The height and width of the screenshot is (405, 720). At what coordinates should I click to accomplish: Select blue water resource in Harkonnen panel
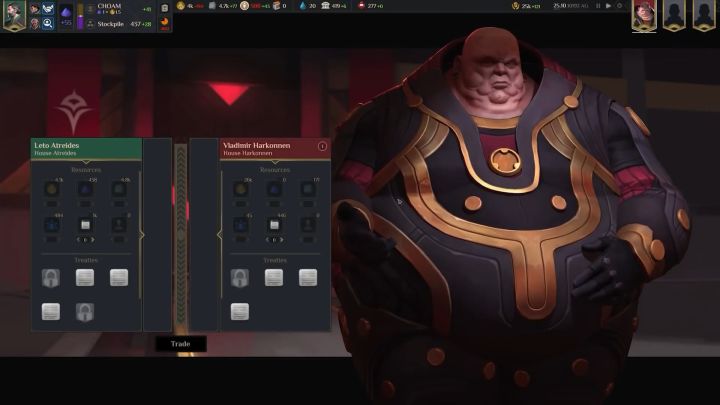(x=241, y=225)
